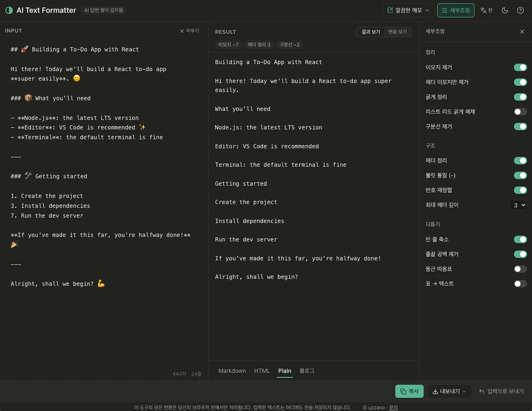Click the AI Text Formatter logo icon

tap(9, 10)
